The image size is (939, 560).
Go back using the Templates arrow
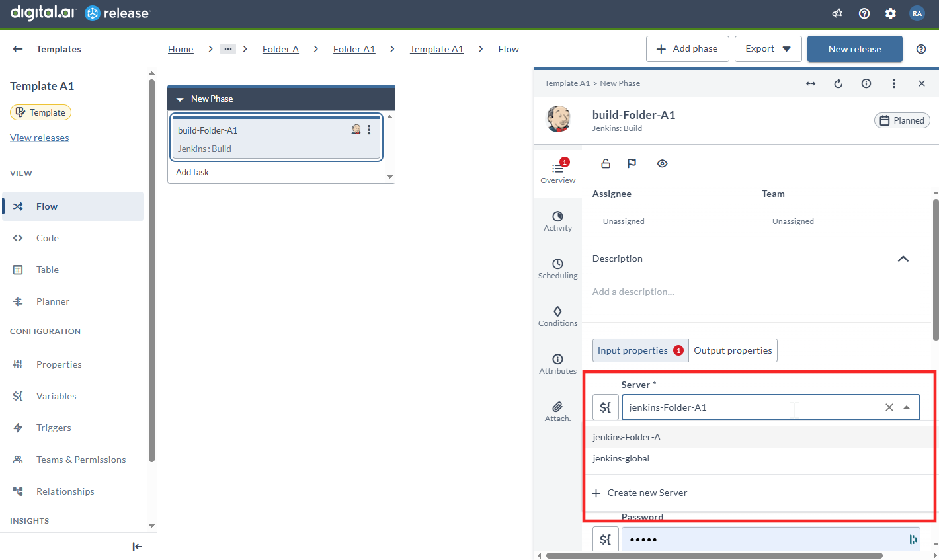18,49
